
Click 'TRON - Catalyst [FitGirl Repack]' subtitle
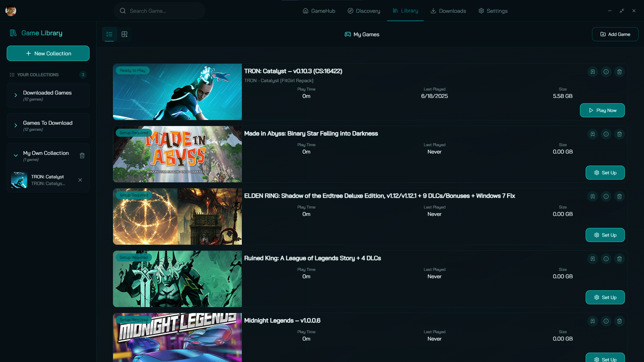[279, 80]
